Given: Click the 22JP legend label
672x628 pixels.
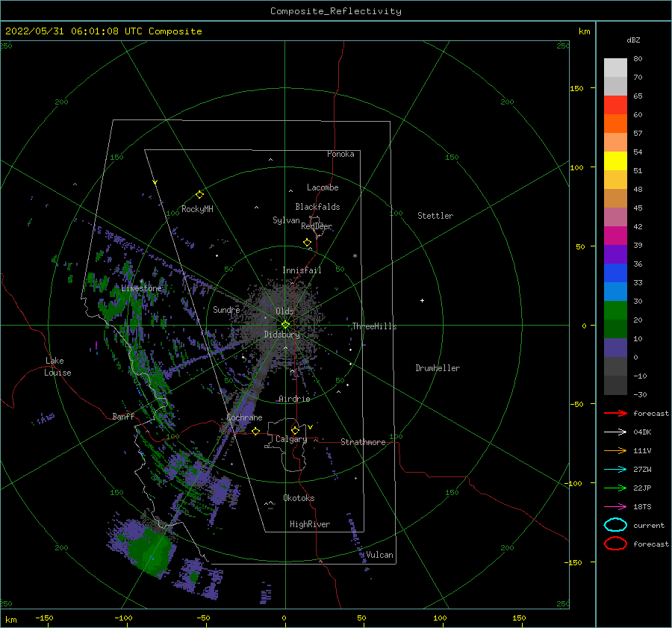Looking at the screenshot, I should tap(642, 488).
